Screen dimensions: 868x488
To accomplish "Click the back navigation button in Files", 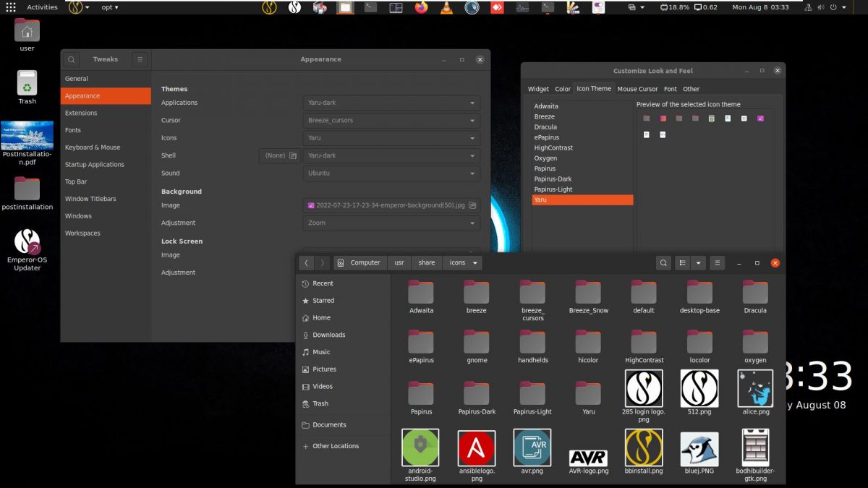I will pos(306,262).
